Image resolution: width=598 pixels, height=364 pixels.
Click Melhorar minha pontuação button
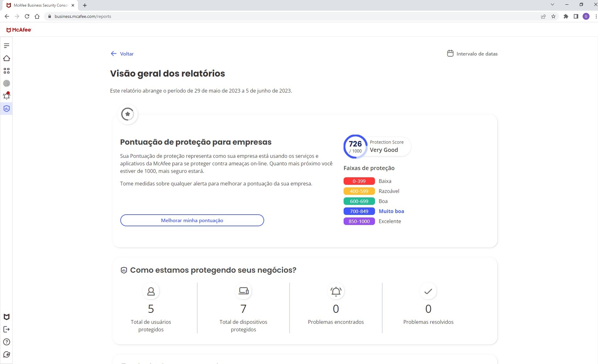pyautogui.click(x=192, y=220)
